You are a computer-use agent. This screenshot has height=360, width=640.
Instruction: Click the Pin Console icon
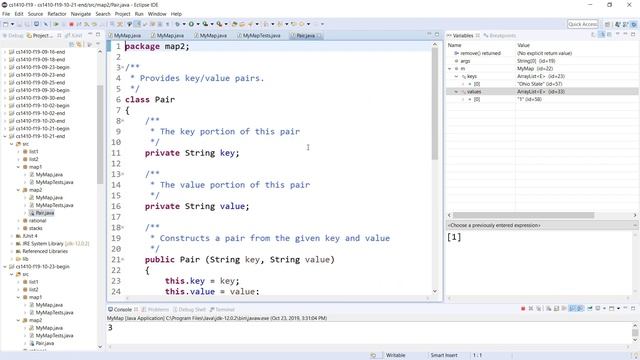(590, 309)
